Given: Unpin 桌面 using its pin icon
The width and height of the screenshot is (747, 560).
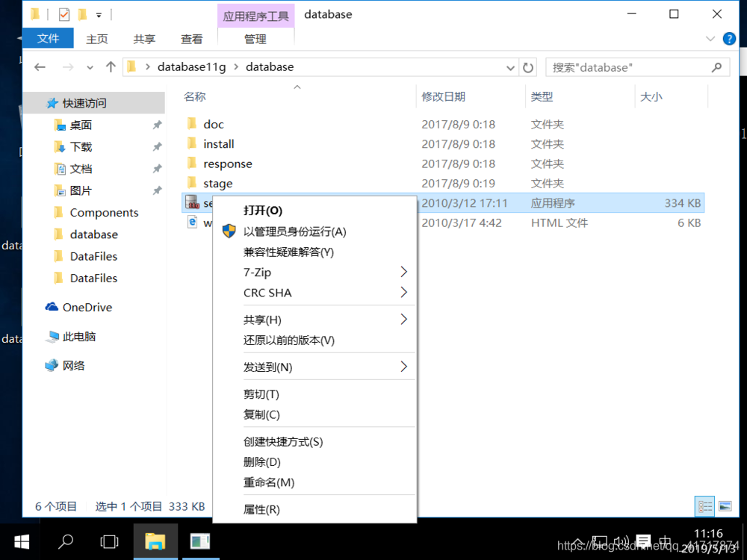Looking at the screenshot, I should pyautogui.click(x=157, y=125).
